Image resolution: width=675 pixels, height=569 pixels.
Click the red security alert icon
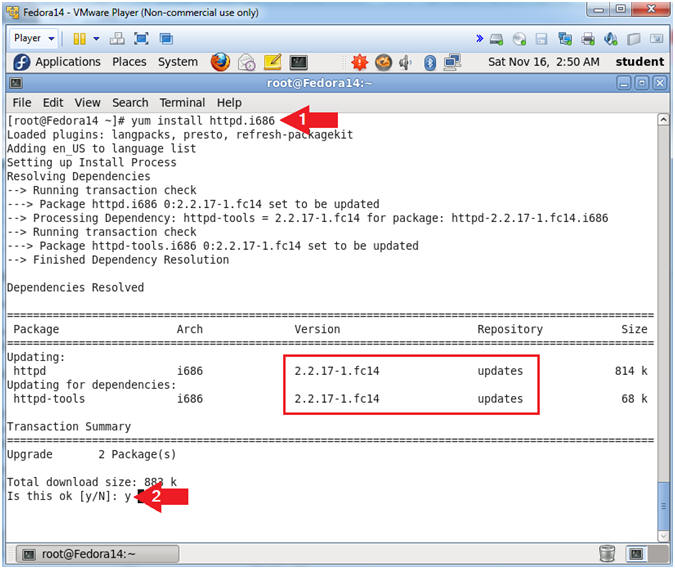[x=359, y=63]
